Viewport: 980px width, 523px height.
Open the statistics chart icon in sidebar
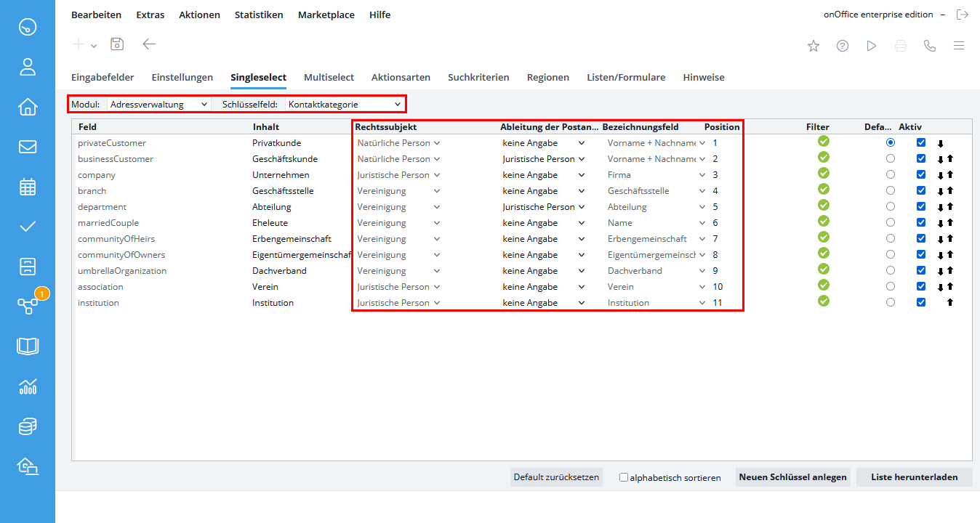28,386
